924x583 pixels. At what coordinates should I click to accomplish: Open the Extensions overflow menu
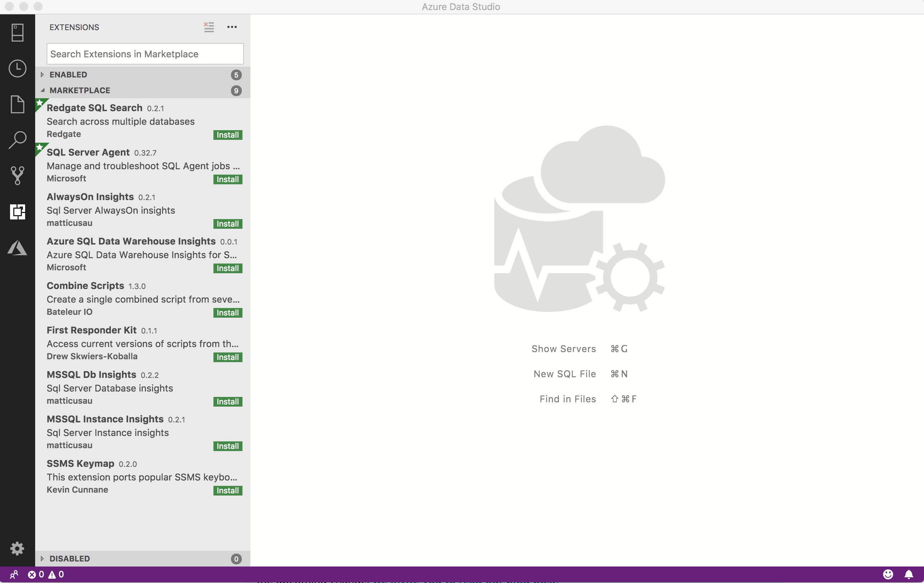pyautogui.click(x=232, y=27)
